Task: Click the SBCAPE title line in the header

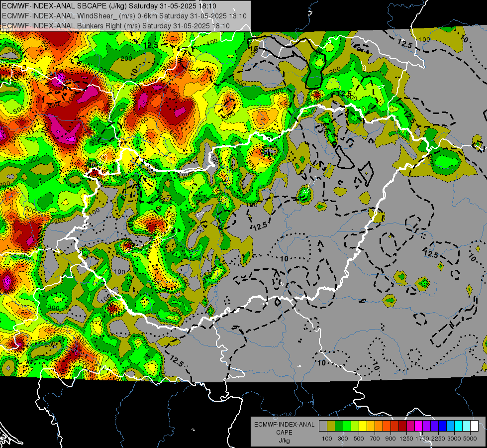Action: (x=109, y=6)
